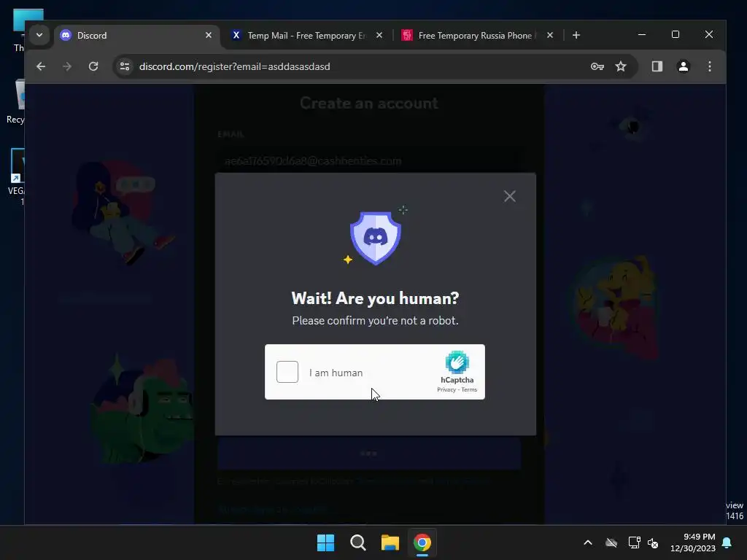Switch to the Discord tab
The image size is (747, 560).
(x=137, y=35)
